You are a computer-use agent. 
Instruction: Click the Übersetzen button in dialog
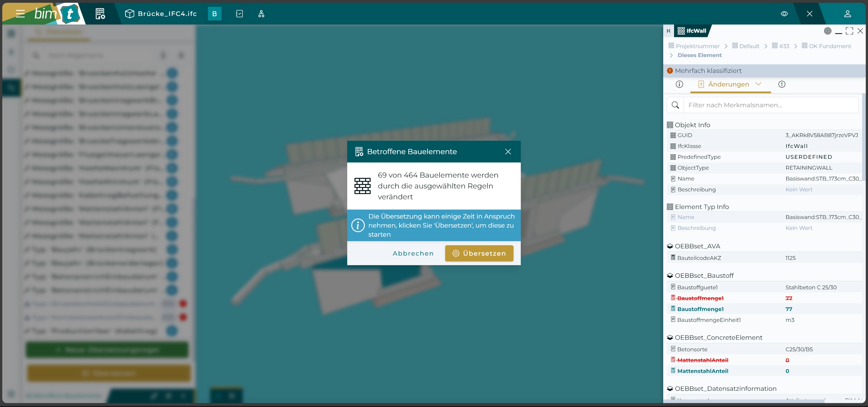pos(479,253)
